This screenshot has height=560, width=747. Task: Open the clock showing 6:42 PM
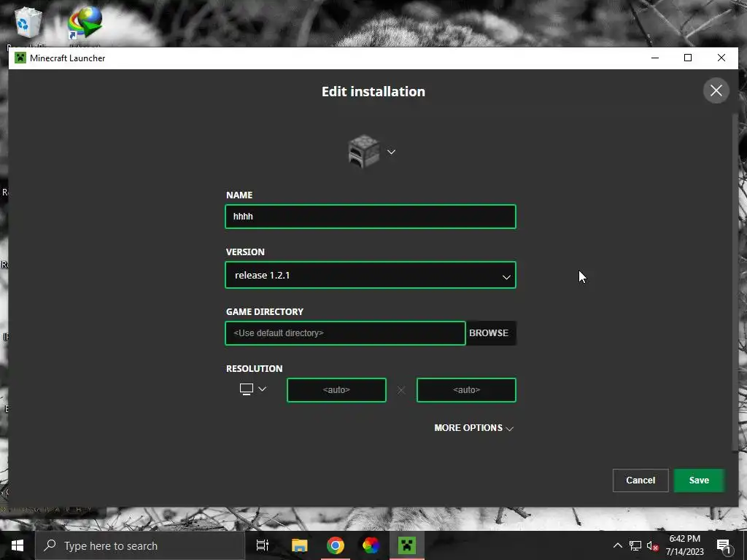coord(684,545)
